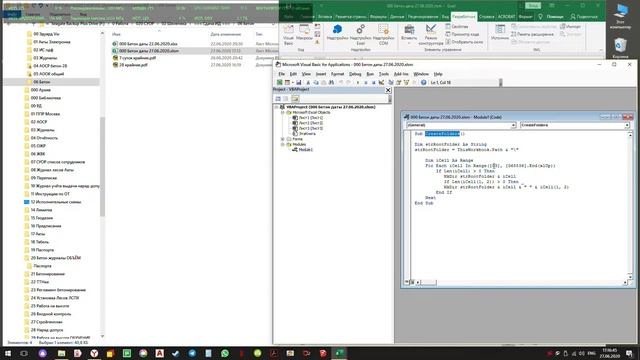Open Properties Window via VBA toolbar icon

[x=399, y=82]
